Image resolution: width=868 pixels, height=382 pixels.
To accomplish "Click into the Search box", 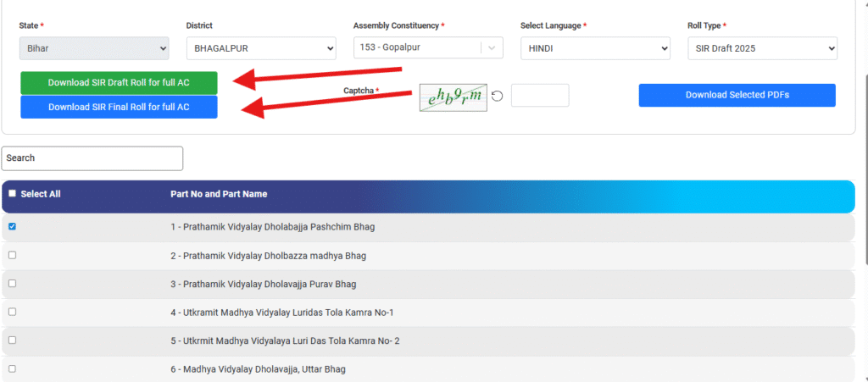I will point(92,158).
